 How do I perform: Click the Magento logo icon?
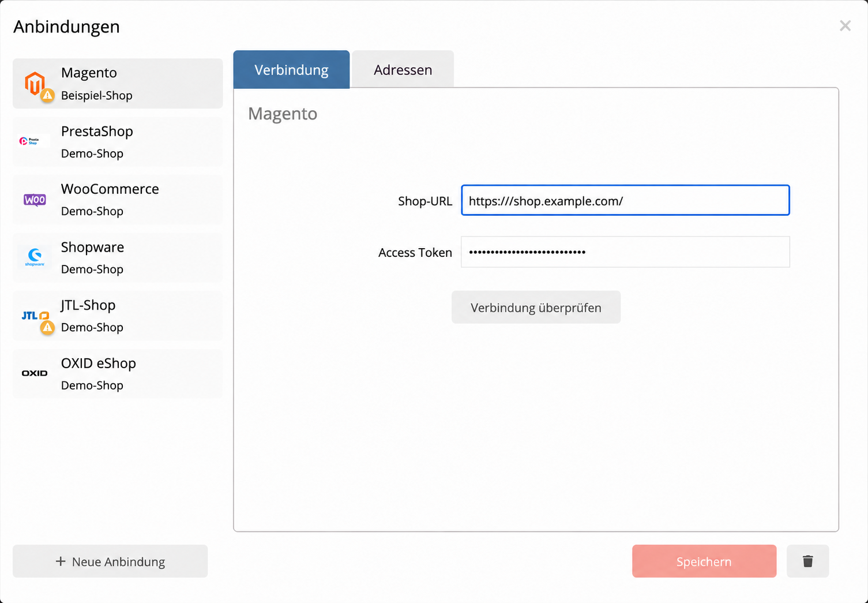point(35,83)
